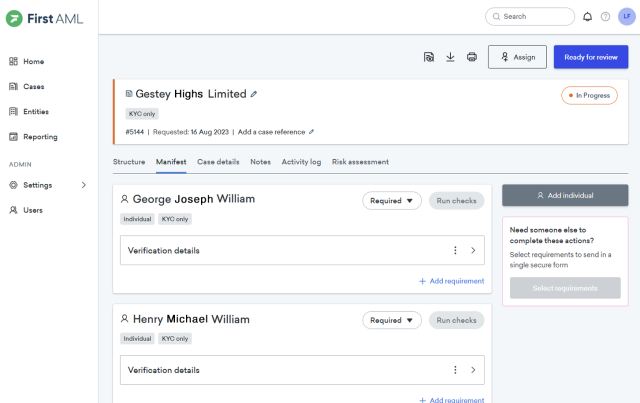Switch to the Activity log tab
640x403 pixels.
301,161
